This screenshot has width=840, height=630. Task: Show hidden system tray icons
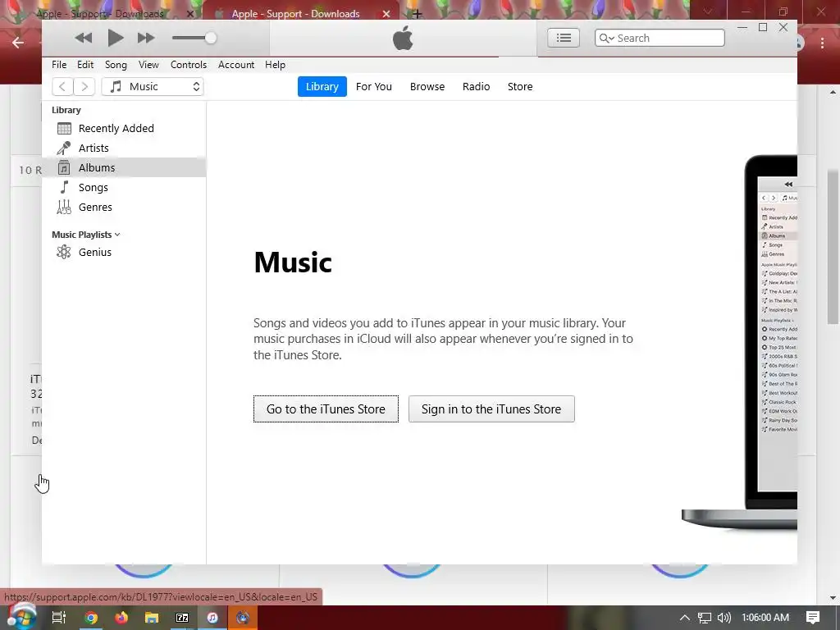[684, 618]
